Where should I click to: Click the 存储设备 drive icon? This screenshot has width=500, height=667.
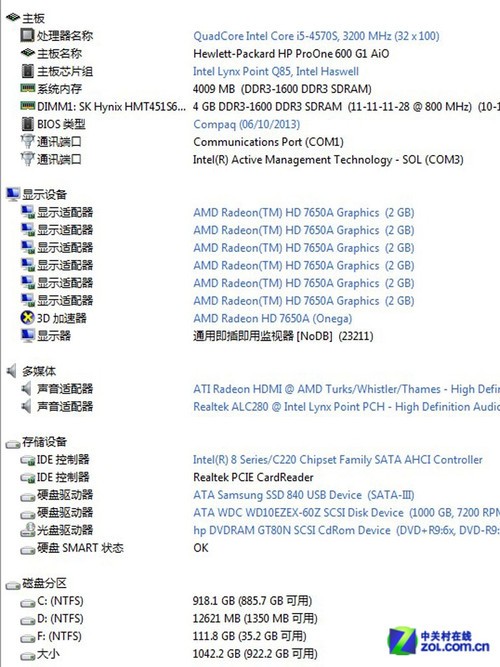click(13, 444)
